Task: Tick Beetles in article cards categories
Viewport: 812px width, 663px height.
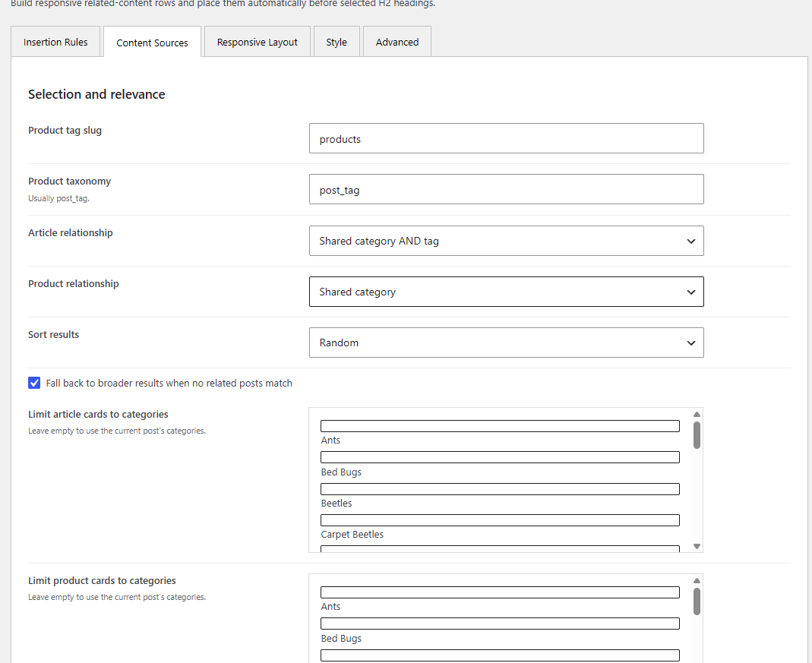Action: 500,489
